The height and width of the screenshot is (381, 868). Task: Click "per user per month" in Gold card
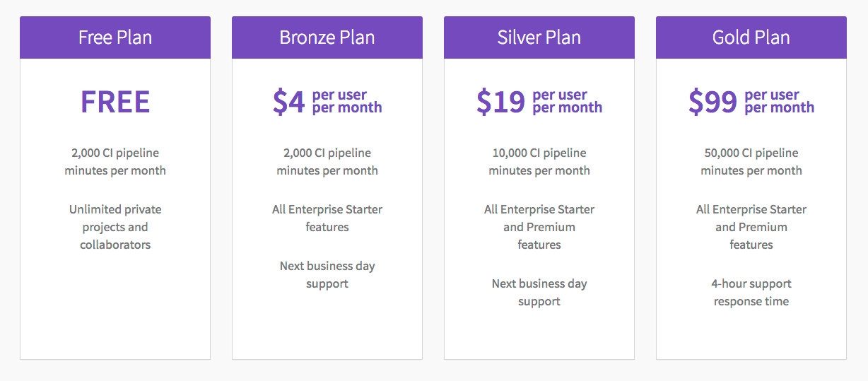coord(780,101)
